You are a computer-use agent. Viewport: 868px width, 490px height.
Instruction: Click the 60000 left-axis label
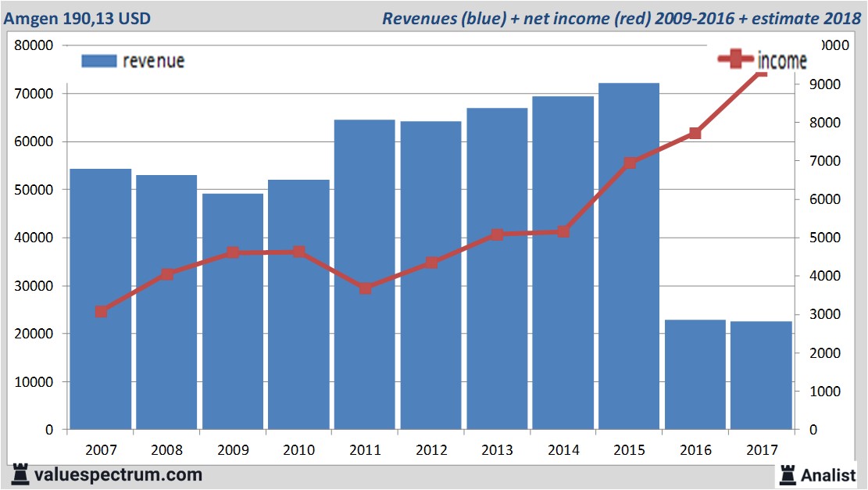(x=34, y=141)
